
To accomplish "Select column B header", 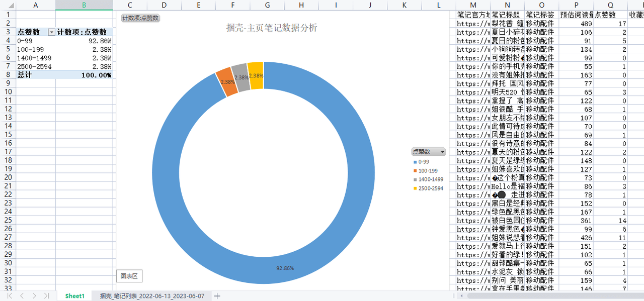I will tap(84, 5).
